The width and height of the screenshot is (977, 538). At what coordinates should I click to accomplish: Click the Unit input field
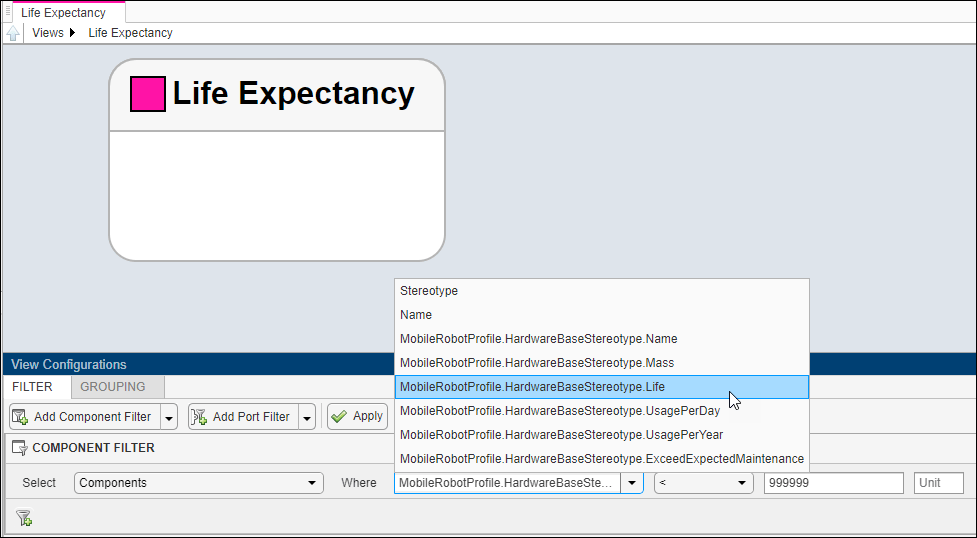pyautogui.click(x=939, y=483)
